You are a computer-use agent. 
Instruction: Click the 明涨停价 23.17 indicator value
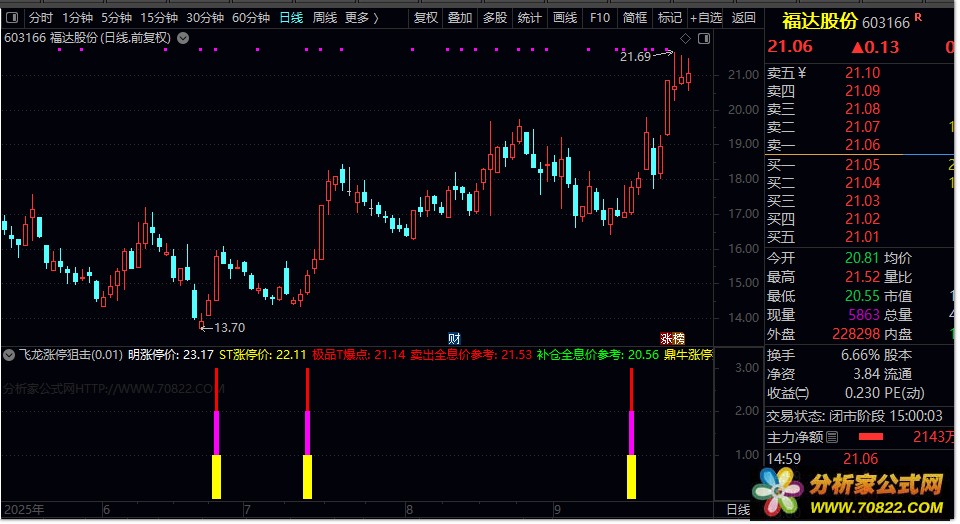171,354
